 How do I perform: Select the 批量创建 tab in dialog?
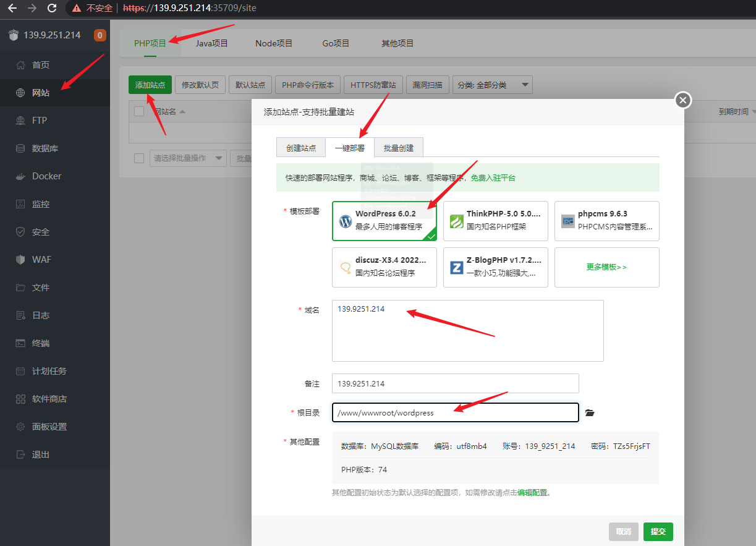[x=399, y=148]
